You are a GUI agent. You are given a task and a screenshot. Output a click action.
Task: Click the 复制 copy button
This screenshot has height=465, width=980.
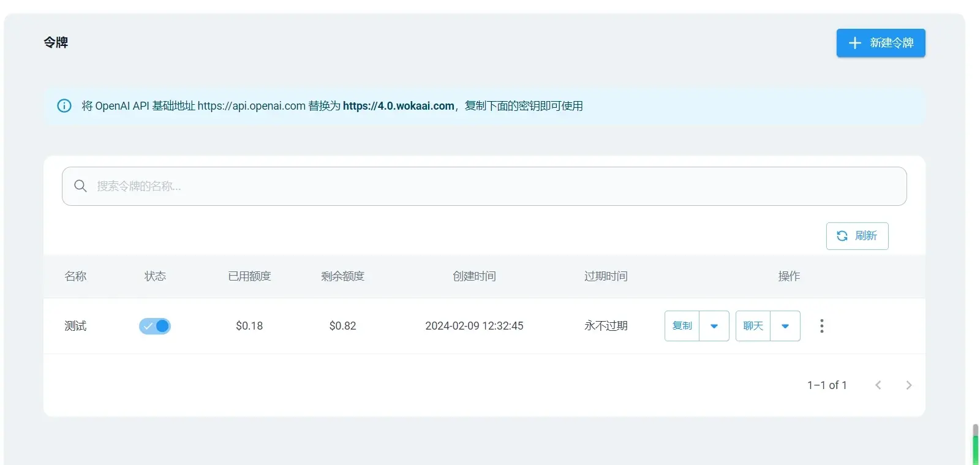pyautogui.click(x=682, y=326)
